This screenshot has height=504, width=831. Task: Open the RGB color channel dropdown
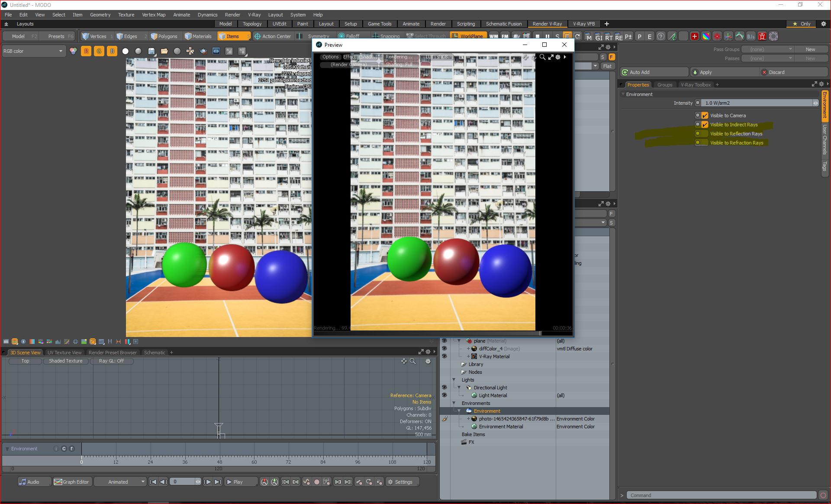[33, 51]
